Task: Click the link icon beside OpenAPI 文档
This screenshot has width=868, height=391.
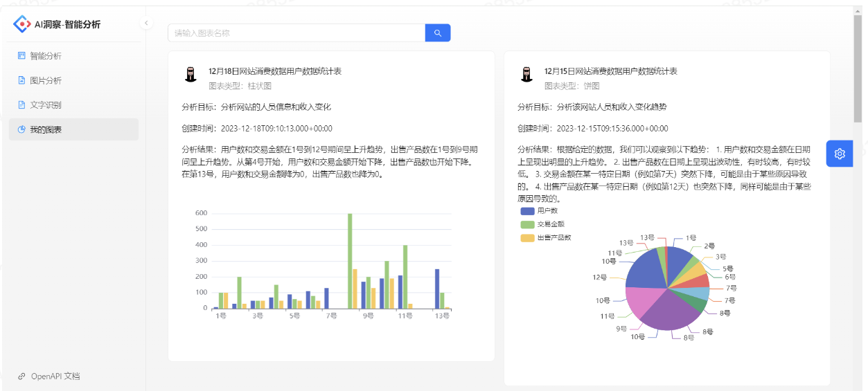Action: [x=21, y=376]
